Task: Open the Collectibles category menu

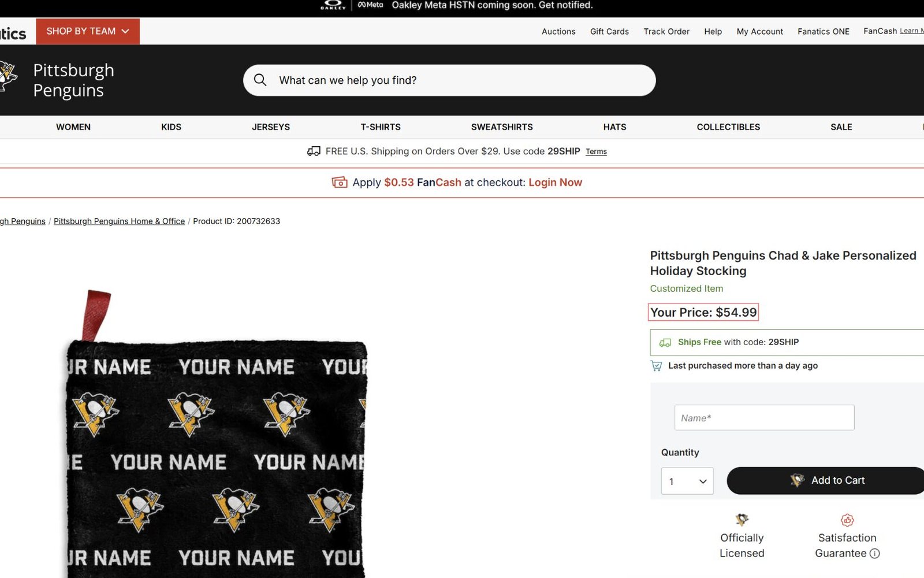Action: click(728, 127)
